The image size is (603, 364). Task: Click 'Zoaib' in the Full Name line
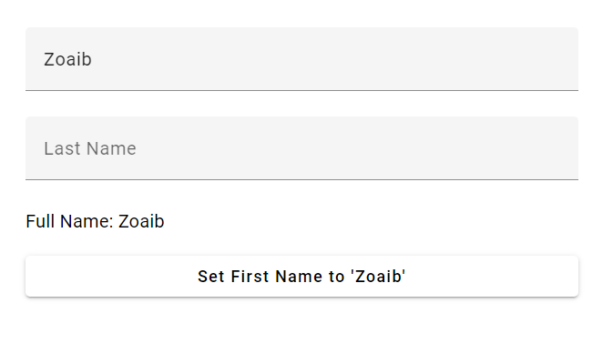tap(141, 221)
